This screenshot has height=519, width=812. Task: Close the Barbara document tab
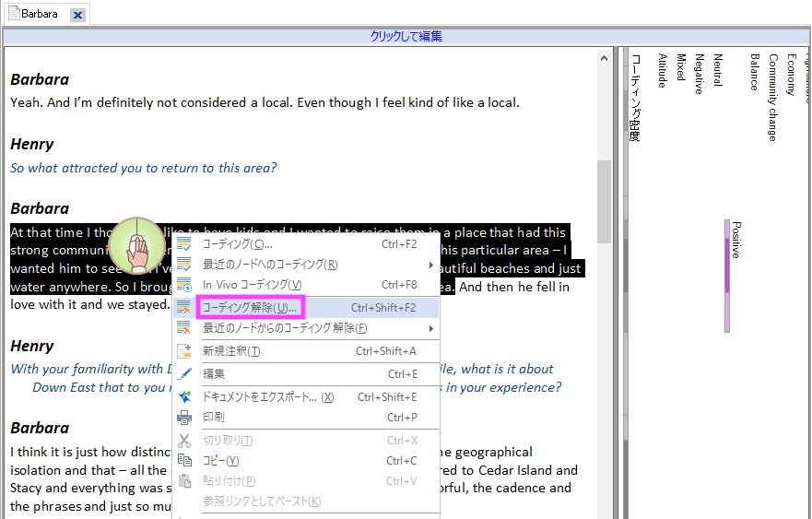click(77, 15)
